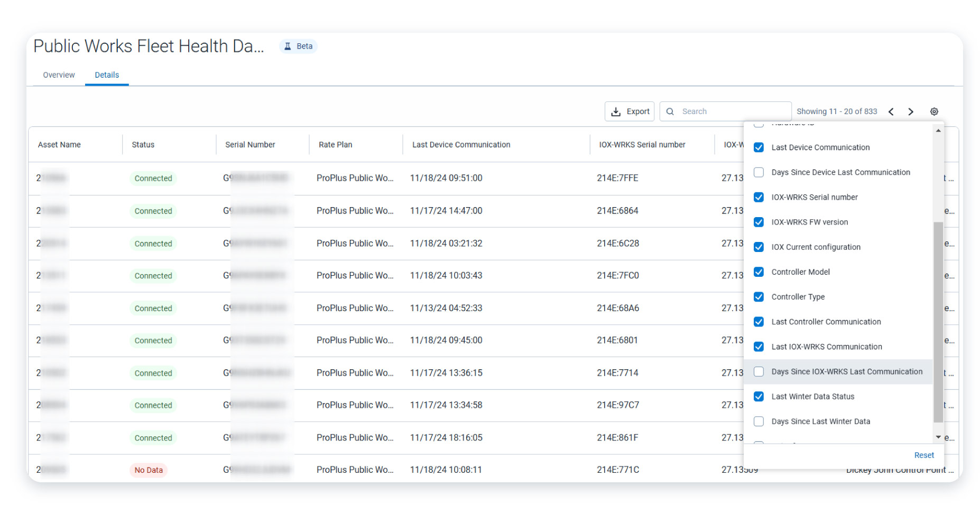This screenshot has width=980, height=514.
Task: Switch to the Overview tab
Action: coord(58,74)
